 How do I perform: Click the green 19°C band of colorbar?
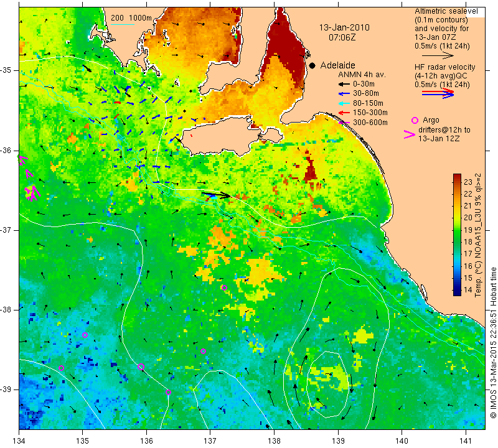457,230
